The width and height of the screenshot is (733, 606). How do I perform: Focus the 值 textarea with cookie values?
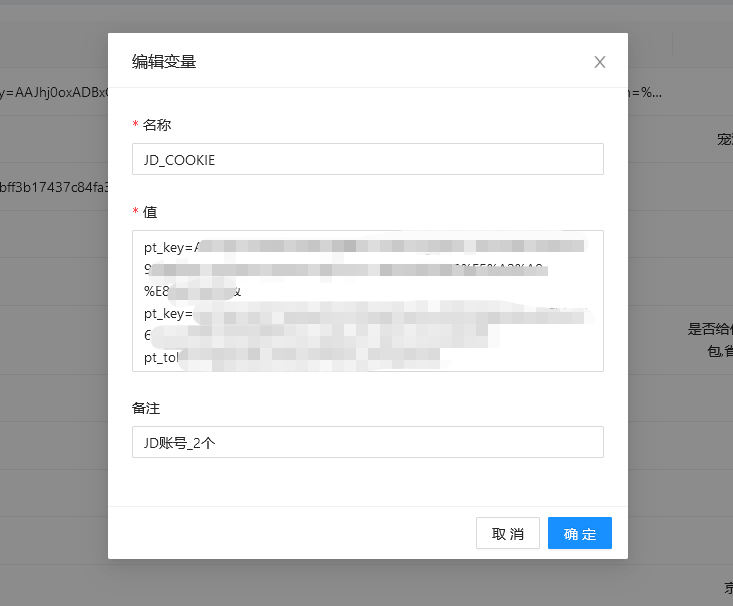coord(367,300)
